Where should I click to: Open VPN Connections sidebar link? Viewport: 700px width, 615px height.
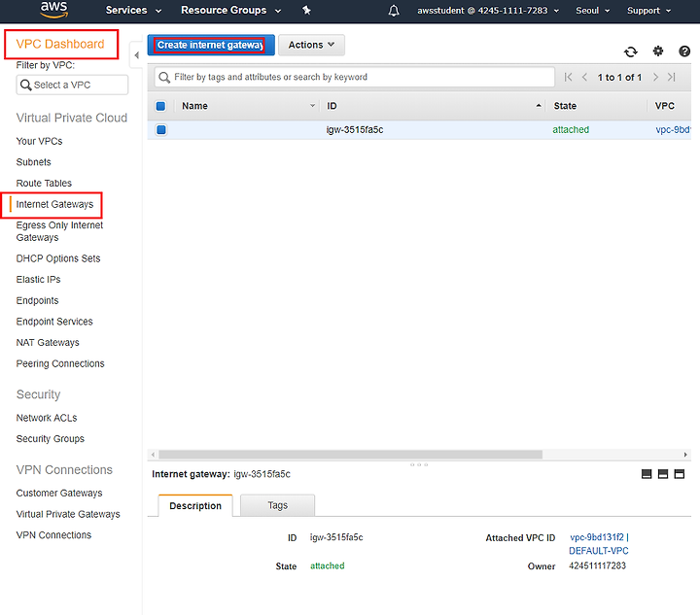coord(53,535)
